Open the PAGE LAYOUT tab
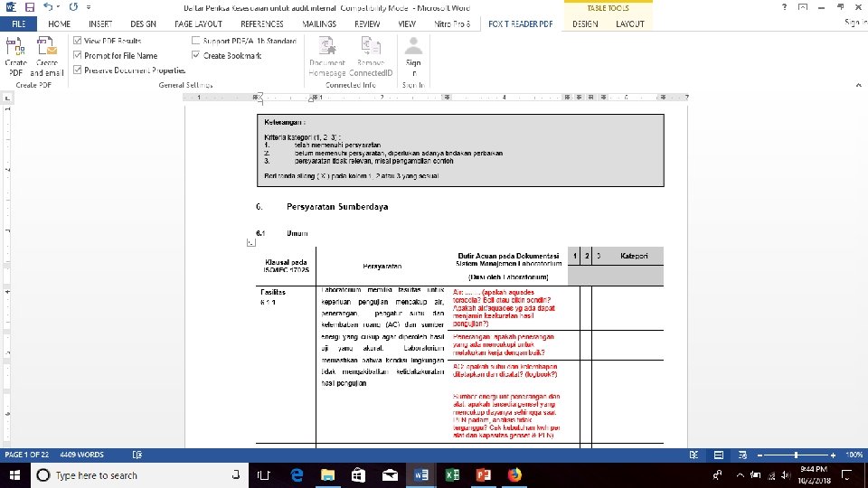The image size is (868, 488). click(198, 23)
